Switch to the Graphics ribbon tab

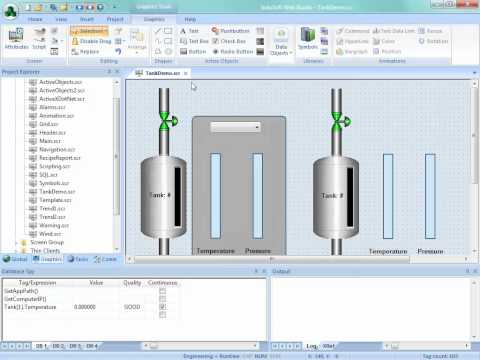point(154,19)
